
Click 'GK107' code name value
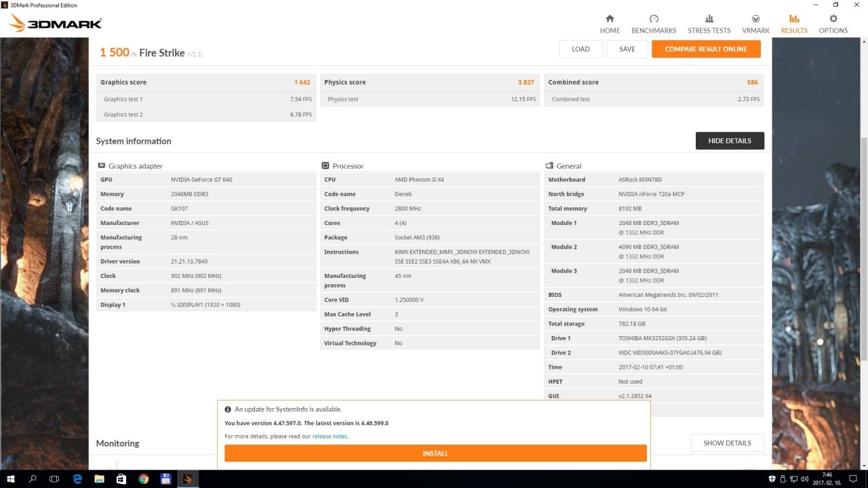click(180, 209)
